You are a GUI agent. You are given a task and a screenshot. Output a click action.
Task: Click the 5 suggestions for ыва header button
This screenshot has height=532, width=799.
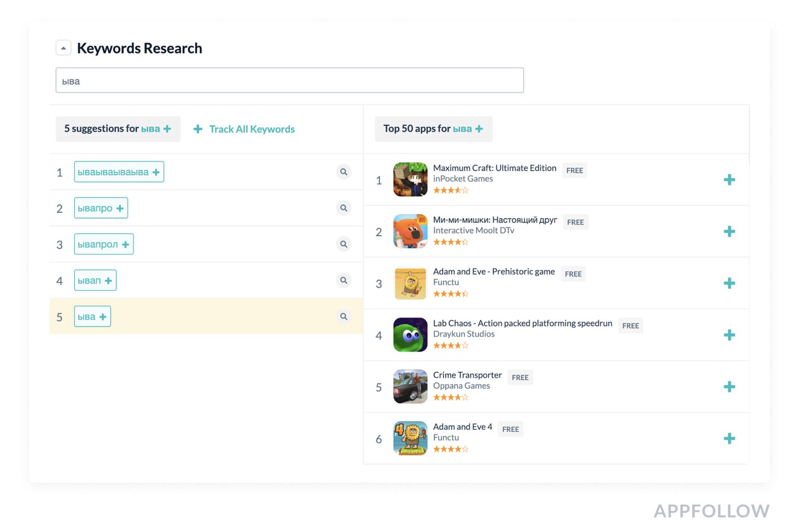point(118,129)
